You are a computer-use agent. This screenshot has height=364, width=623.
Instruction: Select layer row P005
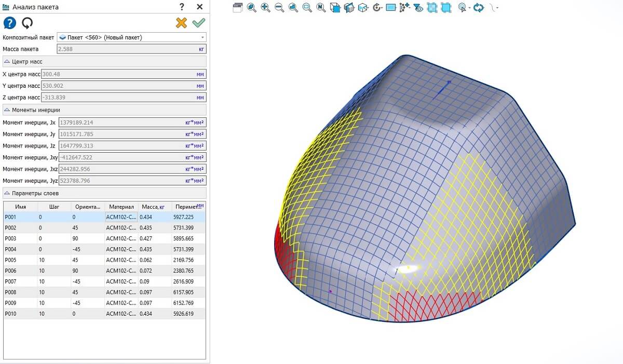(104, 260)
